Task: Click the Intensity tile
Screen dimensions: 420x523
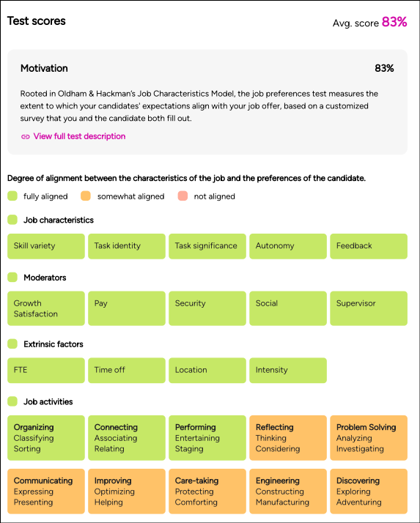Action: 288,370
